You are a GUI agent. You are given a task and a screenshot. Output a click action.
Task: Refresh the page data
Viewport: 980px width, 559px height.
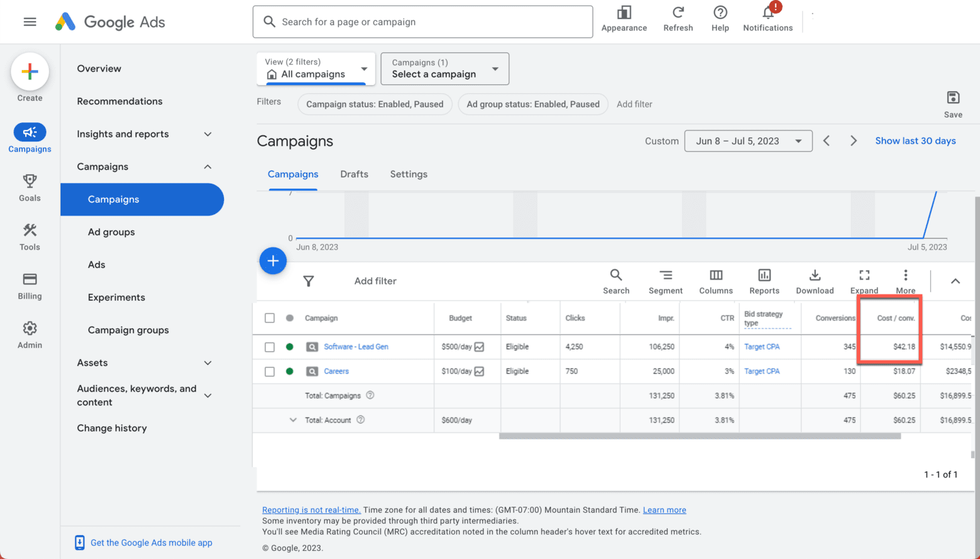678,18
